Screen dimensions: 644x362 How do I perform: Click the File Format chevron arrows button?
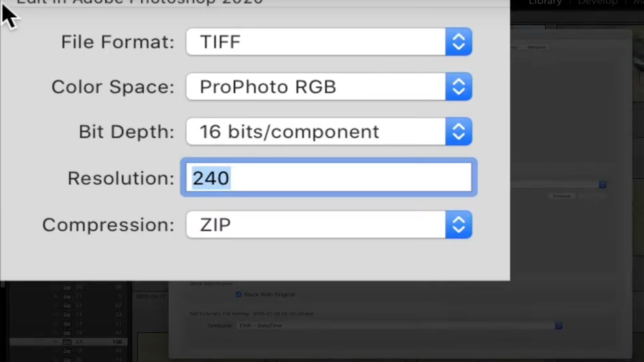[459, 42]
